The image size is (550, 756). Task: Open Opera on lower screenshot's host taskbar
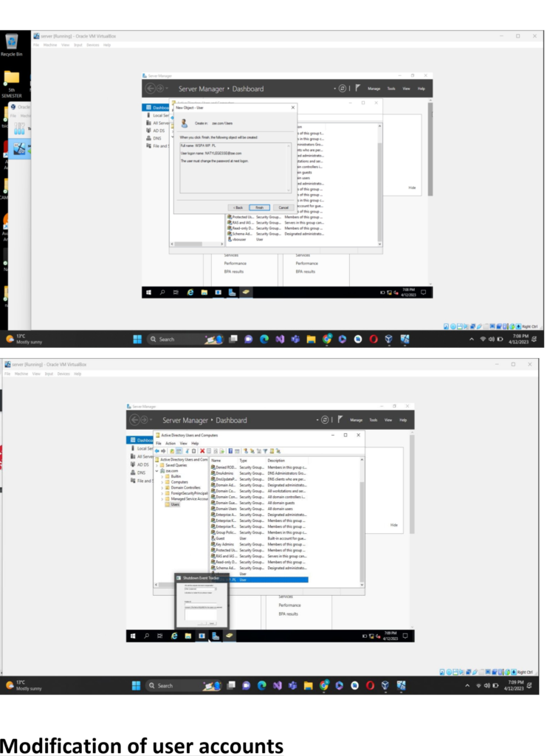pyautogui.click(x=370, y=686)
